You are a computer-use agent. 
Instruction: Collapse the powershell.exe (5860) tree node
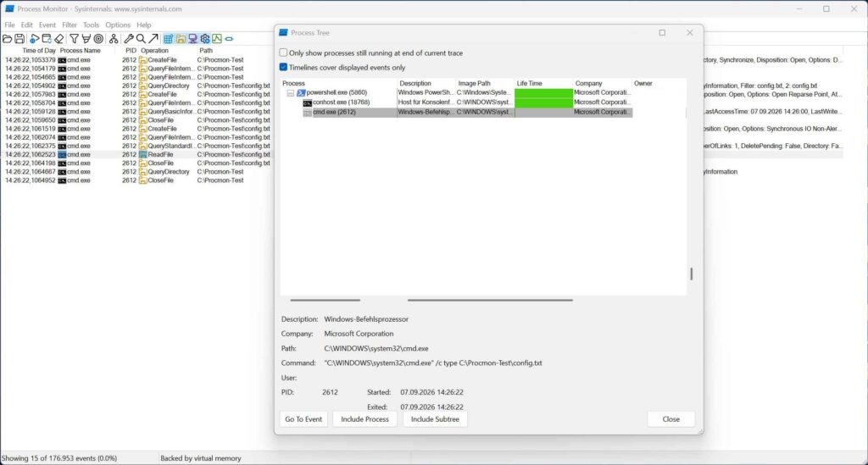pos(291,93)
